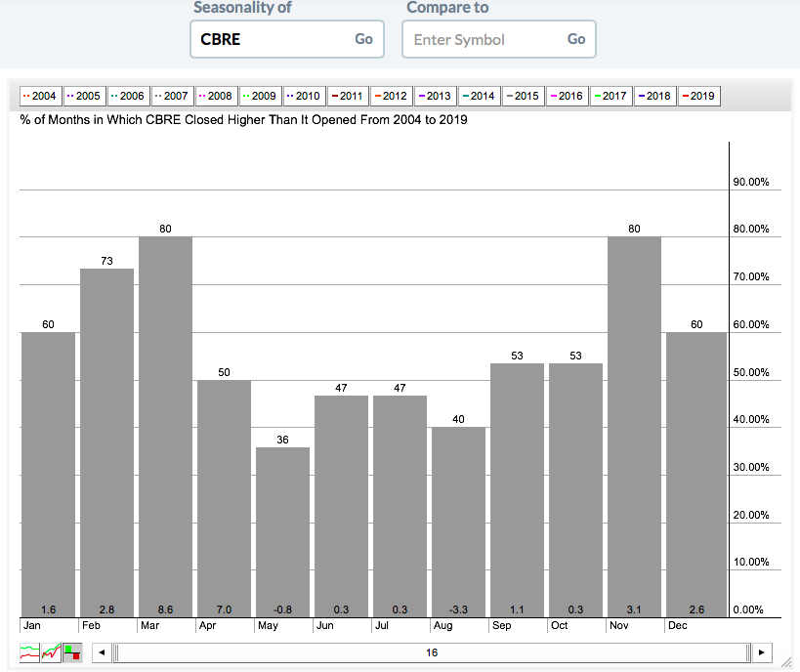Click the right arrow of the year-range scrollbar
The image size is (800, 672).
coord(762,652)
